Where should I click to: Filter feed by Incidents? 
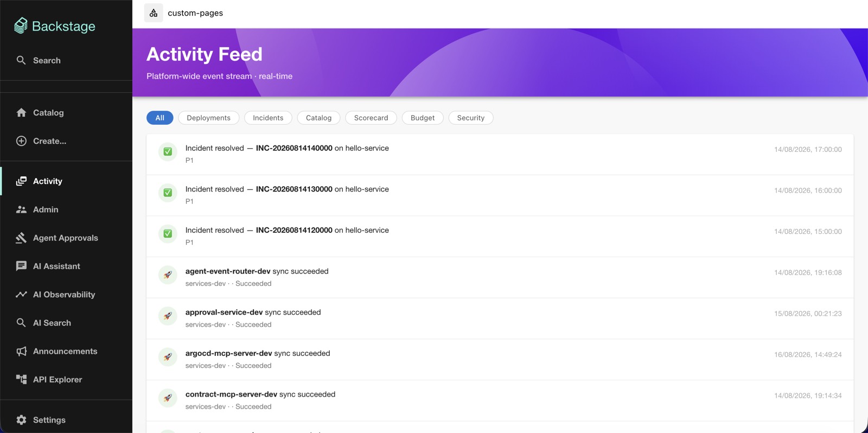tap(268, 118)
